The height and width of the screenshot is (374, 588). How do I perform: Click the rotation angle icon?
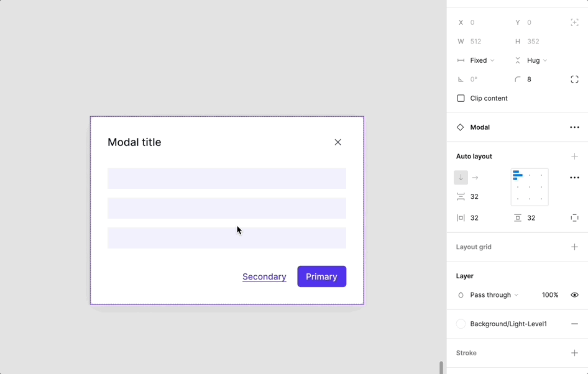(x=461, y=79)
